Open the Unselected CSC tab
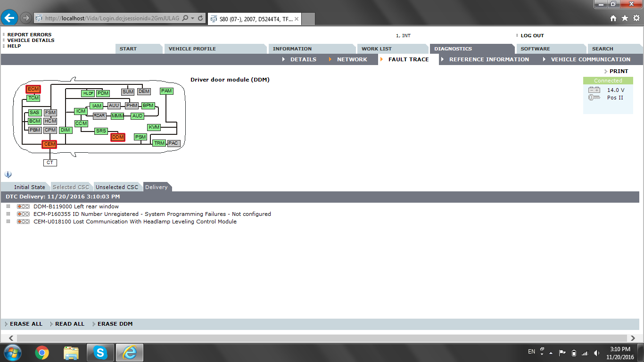 click(117, 187)
